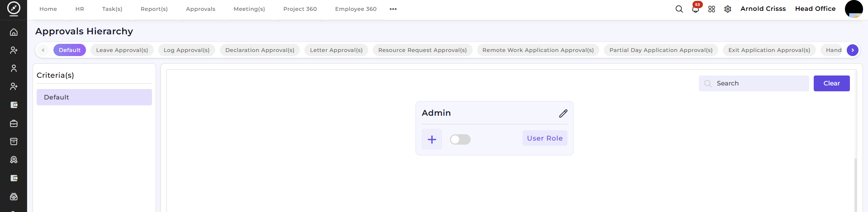Click the user profile avatar
The height and width of the screenshot is (212, 868).
point(854,9)
